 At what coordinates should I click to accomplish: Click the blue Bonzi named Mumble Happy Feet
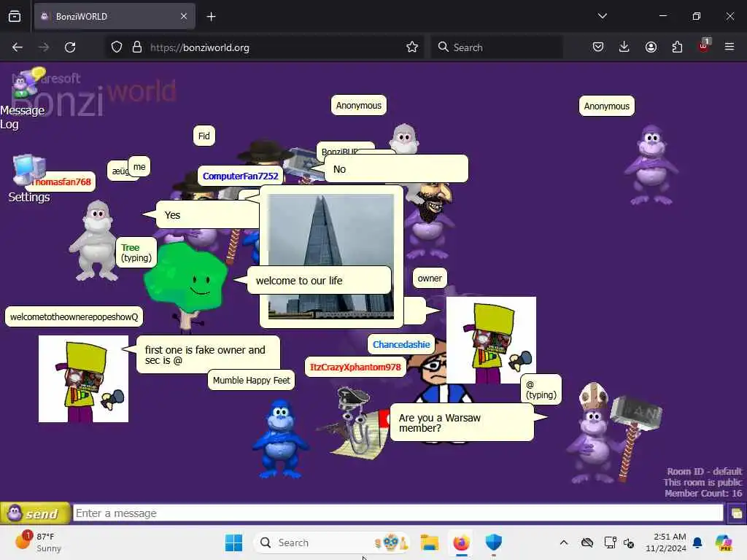pyautogui.click(x=280, y=439)
